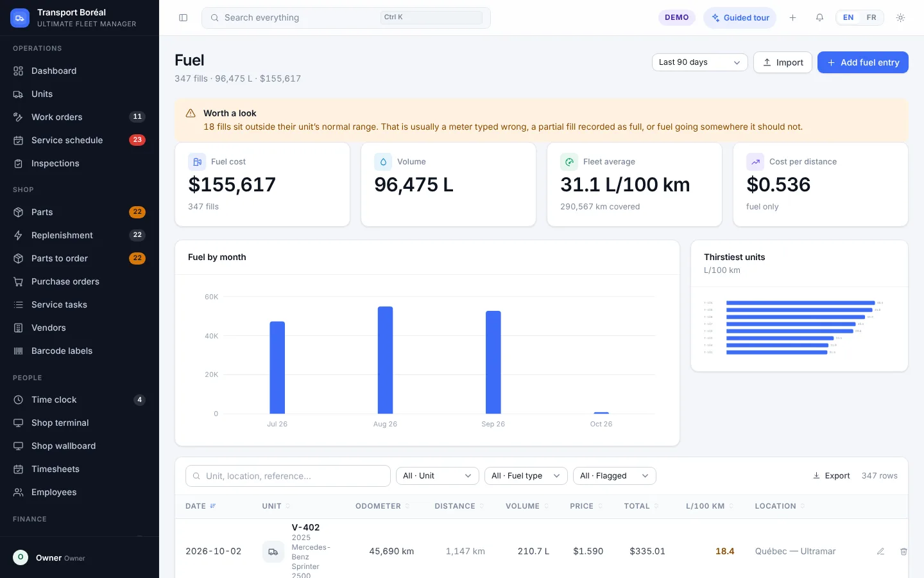Screen dimensions: 924x578
Task: Sort by DISTANCE column header
Action: [459, 506]
